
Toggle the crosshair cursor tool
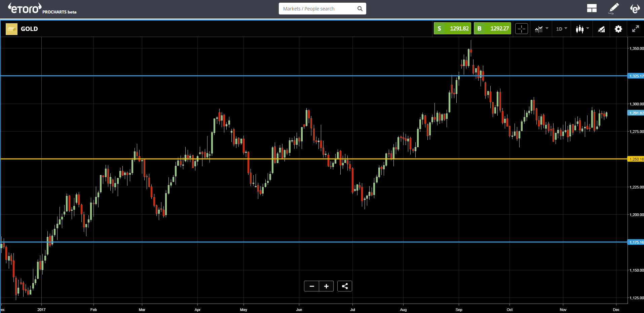click(522, 29)
